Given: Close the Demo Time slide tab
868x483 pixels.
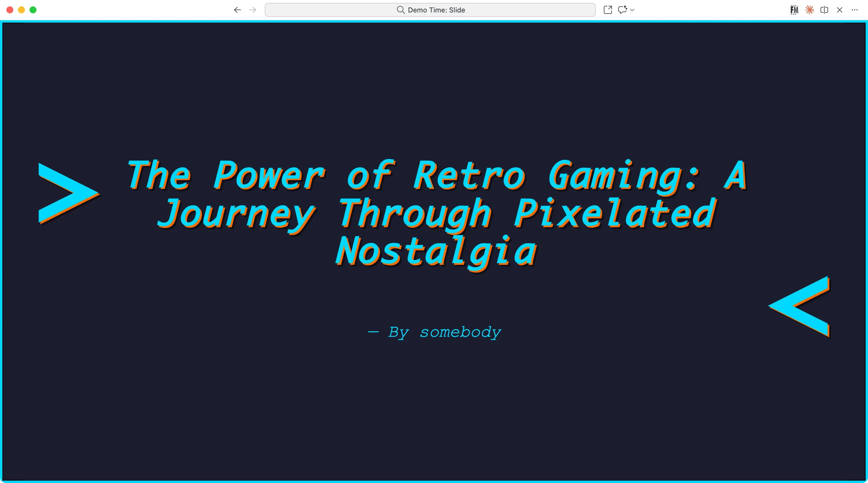Looking at the screenshot, I should tap(839, 10).
